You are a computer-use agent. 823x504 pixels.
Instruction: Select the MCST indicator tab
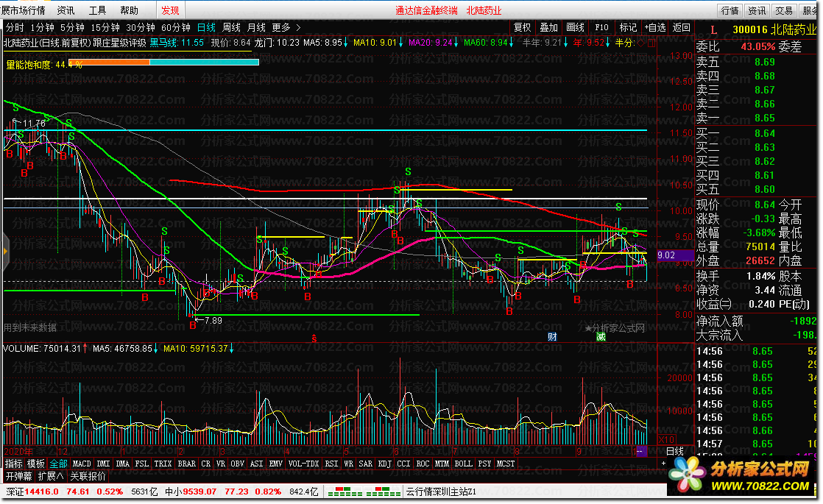point(506,464)
